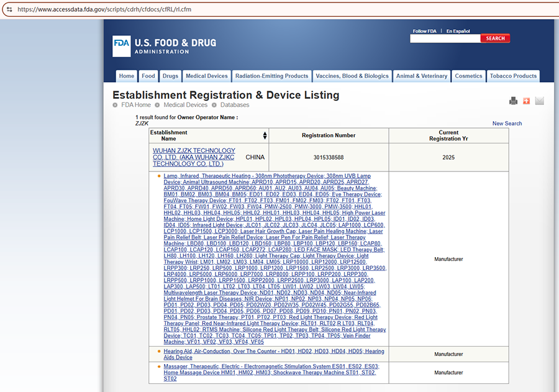Open the Medical Devices tab
The width and height of the screenshot is (559, 392).
pyautogui.click(x=207, y=76)
